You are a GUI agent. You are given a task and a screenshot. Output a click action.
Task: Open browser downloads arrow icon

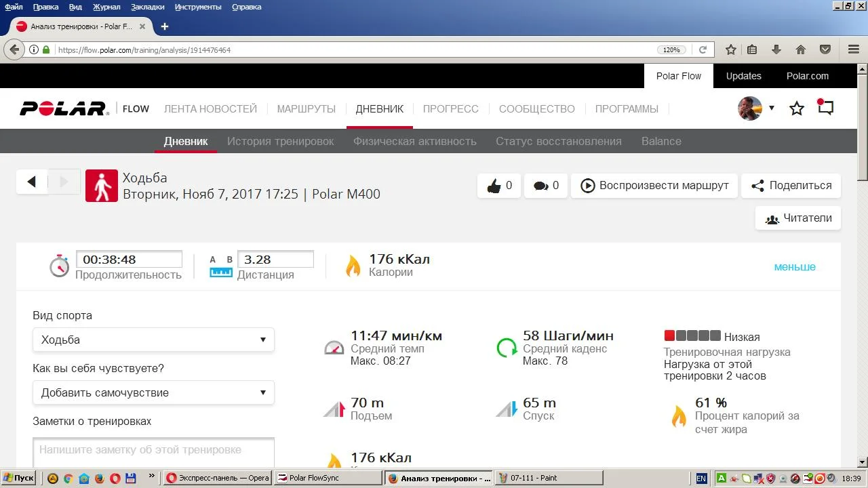tap(776, 49)
